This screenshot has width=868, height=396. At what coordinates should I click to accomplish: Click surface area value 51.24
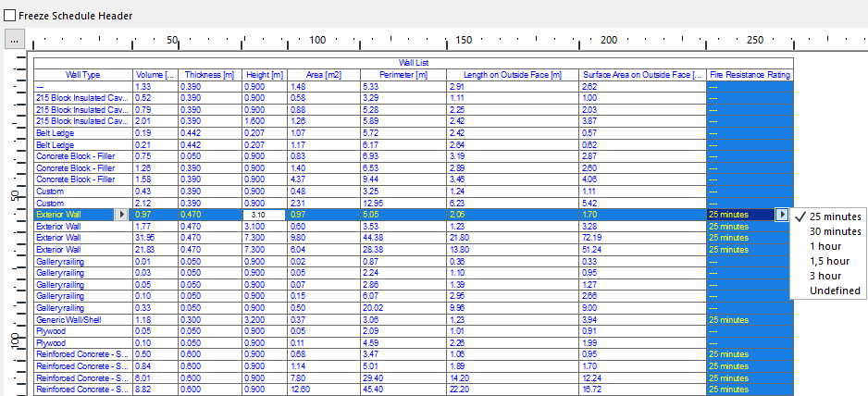coord(590,250)
